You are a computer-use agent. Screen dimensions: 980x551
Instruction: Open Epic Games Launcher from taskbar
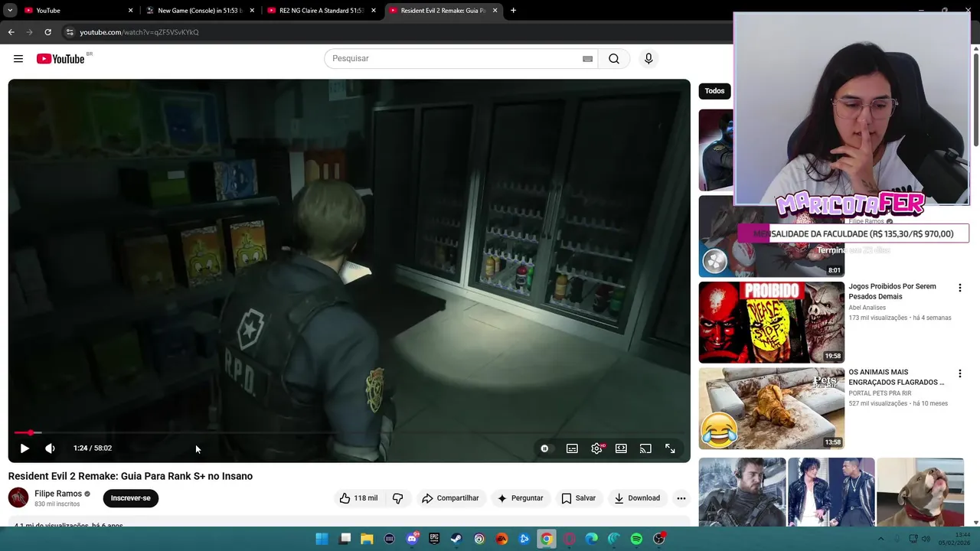(x=434, y=539)
